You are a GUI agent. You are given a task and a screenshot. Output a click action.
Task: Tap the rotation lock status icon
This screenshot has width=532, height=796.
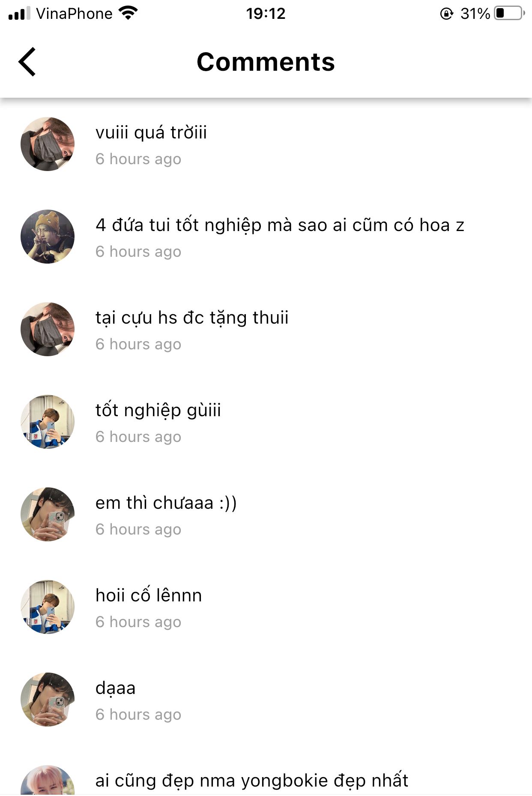pyautogui.click(x=446, y=14)
